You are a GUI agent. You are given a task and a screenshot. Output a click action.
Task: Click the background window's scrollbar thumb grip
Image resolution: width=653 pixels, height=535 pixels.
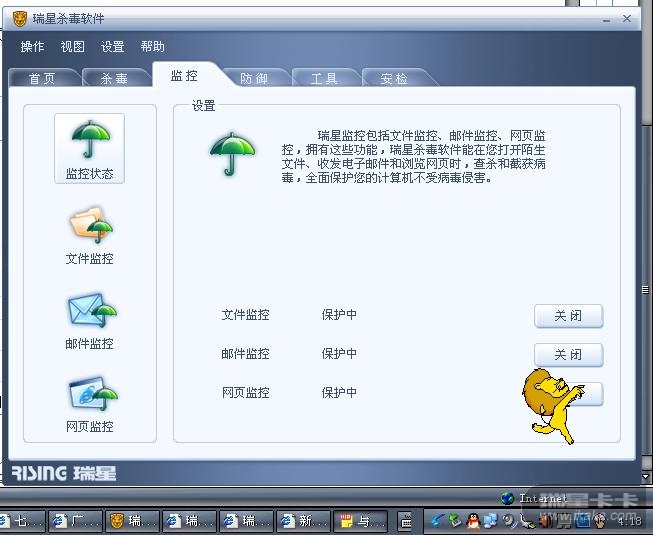point(646,289)
